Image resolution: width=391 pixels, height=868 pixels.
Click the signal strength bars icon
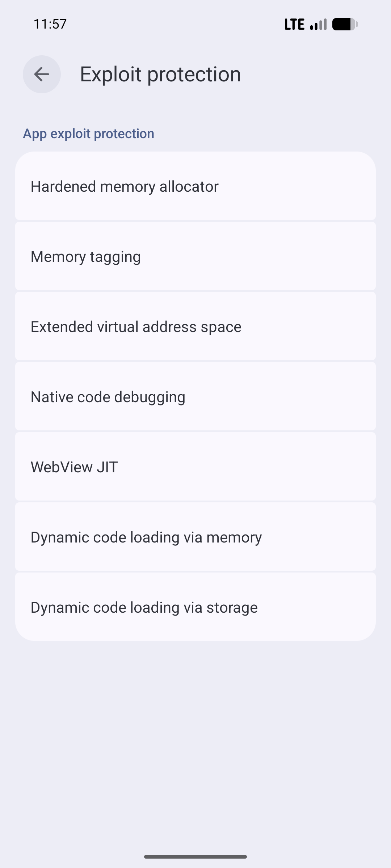(x=319, y=25)
